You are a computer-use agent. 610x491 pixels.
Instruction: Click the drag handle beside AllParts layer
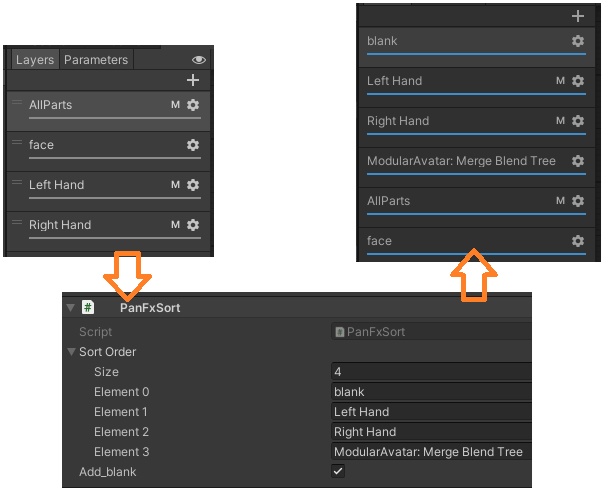(x=17, y=103)
